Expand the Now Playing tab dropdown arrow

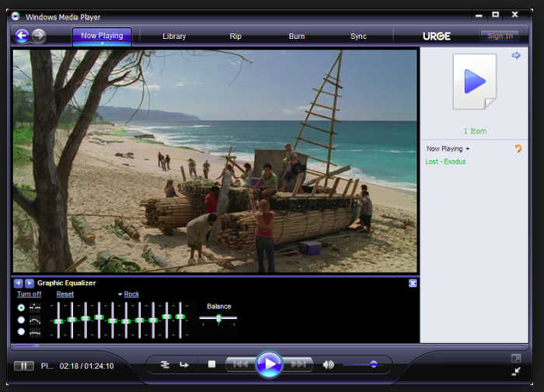102,43
